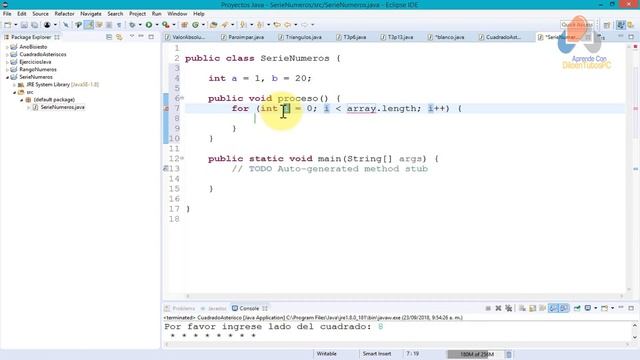640x360 pixels.
Task: Click Remove Launch X icon in Console
Action: tap(498, 308)
